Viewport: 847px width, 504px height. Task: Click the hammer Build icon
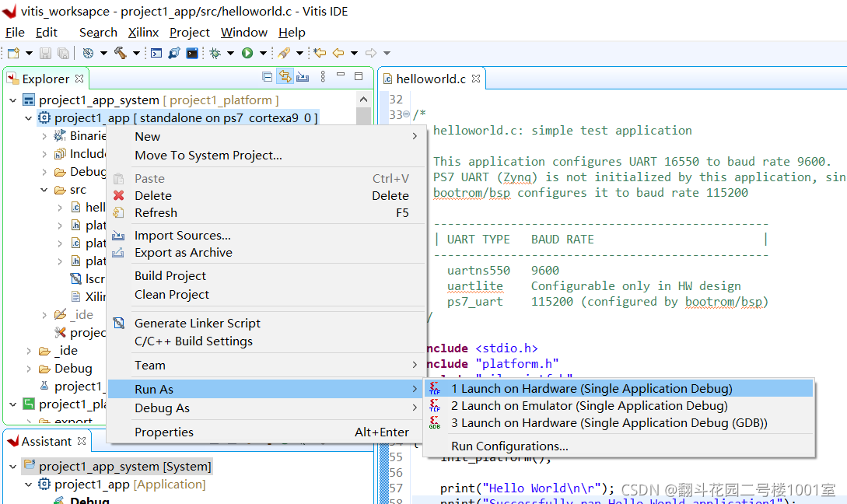click(120, 53)
